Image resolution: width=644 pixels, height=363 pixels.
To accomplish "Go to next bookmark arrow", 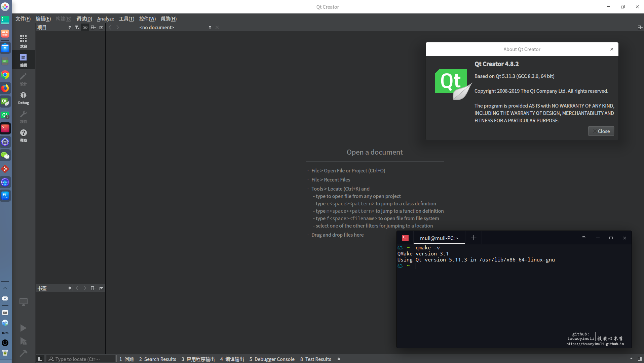I will [x=85, y=288].
